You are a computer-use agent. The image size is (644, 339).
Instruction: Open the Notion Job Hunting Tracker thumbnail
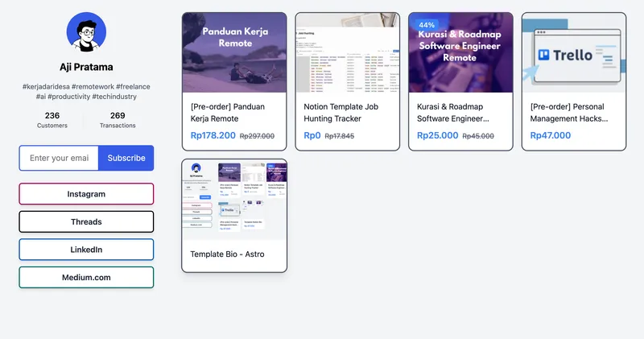tap(347, 52)
